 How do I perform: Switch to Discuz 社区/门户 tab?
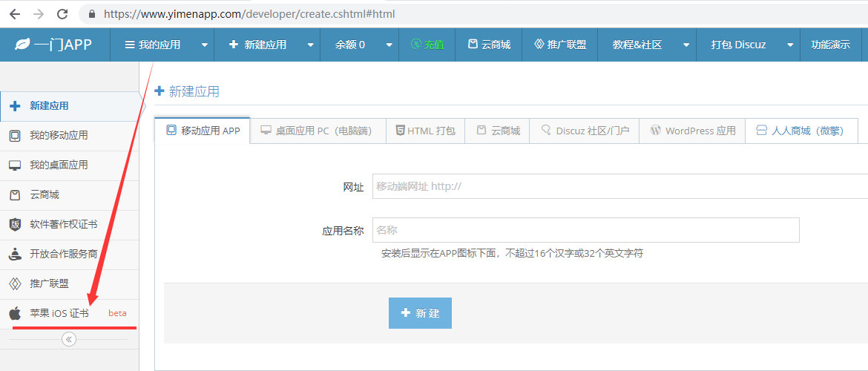[585, 131]
